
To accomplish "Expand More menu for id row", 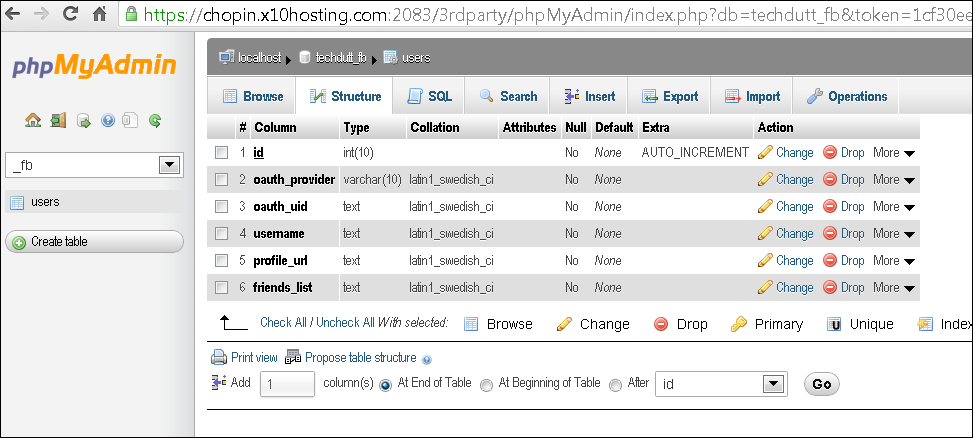I will [x=894, y=153].
